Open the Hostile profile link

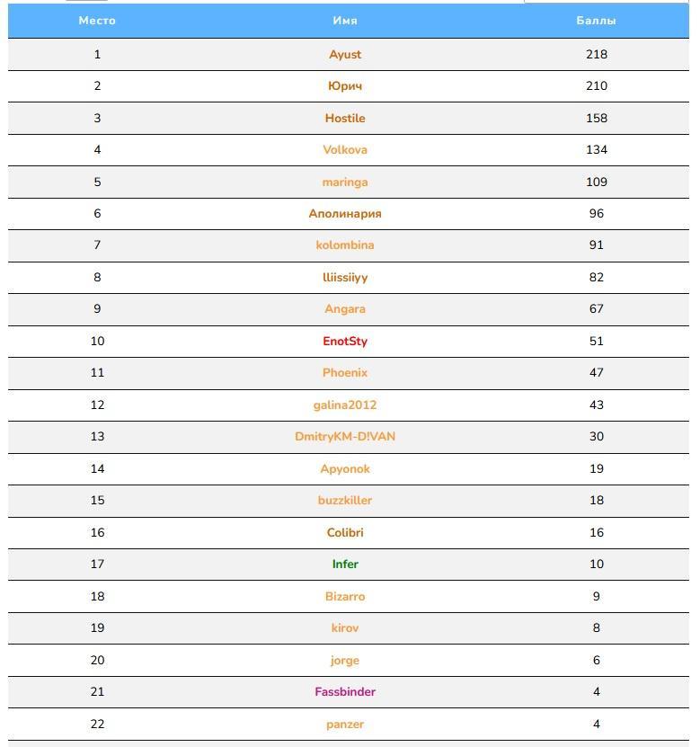pos(345,119)
